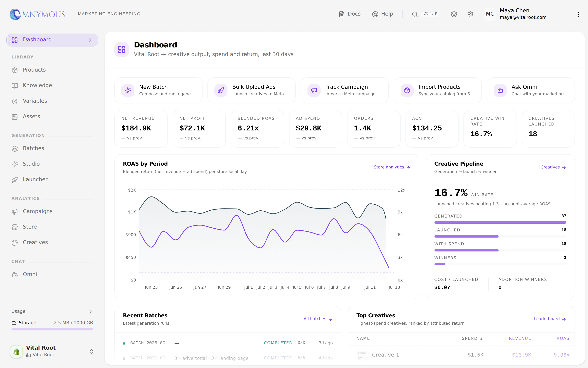This screenshot has height=368, width=588.
Task: Click the MC user avatar
Action: tap(490, 14)
